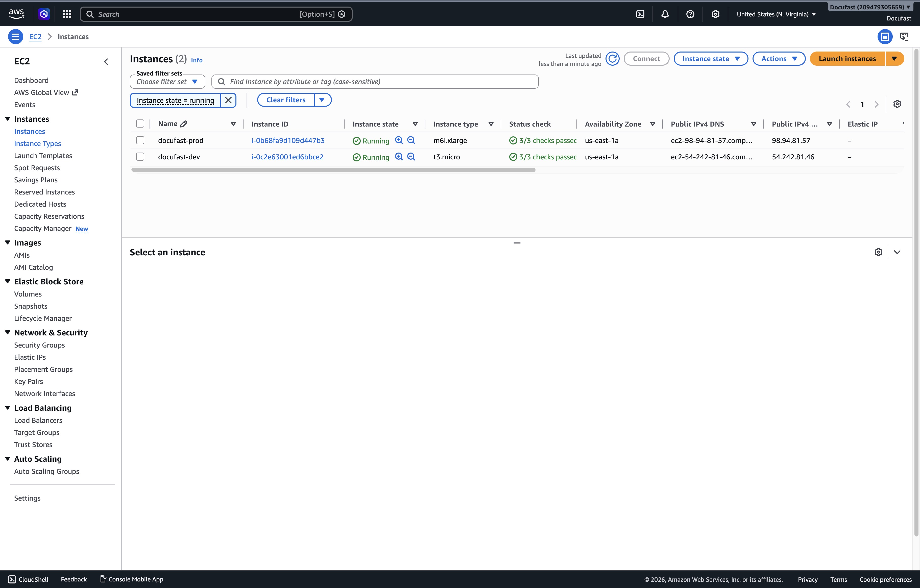Click the horizontal scrollbar under the instances table
Viewport: 920px width, 588px height.
pyautogui.click(x=333, y=170)
